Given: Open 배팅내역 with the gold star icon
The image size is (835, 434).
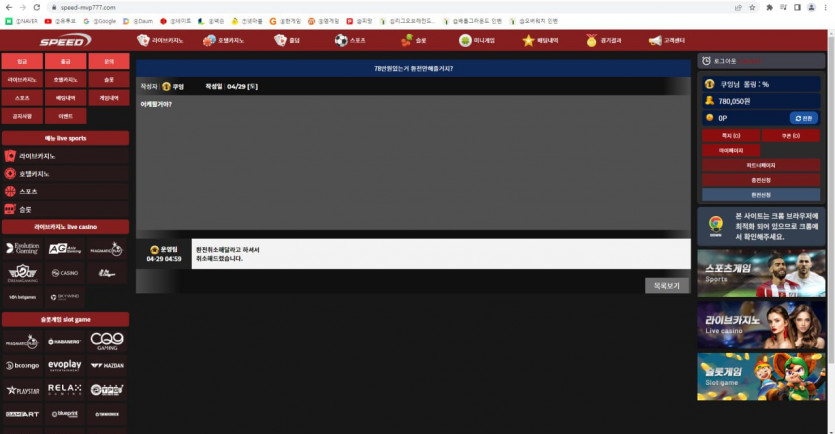Looking at the screenshot, I should [x=540, y=40].
